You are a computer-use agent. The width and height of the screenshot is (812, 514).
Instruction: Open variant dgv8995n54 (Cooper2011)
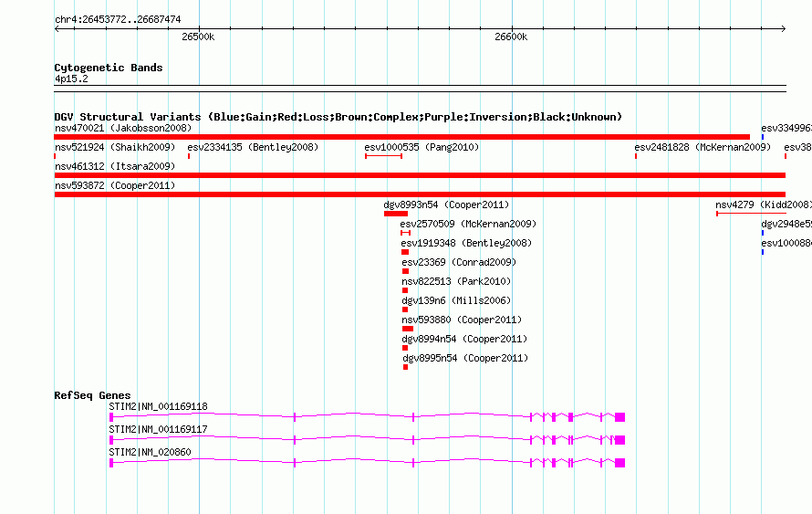click(465, 358)
